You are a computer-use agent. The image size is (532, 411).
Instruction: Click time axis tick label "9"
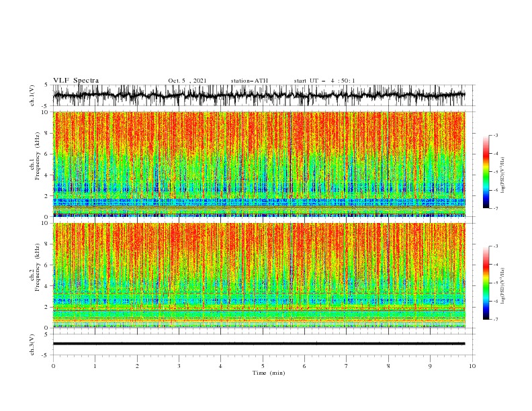click(x=430, y=366)
